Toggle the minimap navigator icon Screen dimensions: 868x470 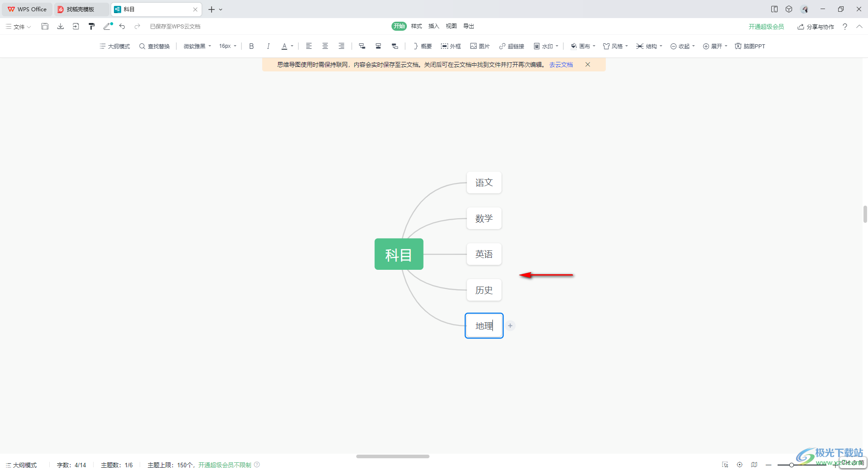(x=754, y=465)
